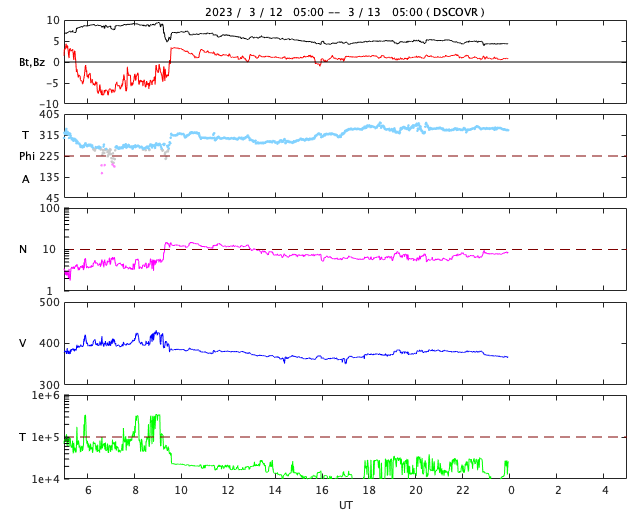Click the "2" hour tick on the UT axis
Screen dimensions: 640x512
[x=558, y=490]
